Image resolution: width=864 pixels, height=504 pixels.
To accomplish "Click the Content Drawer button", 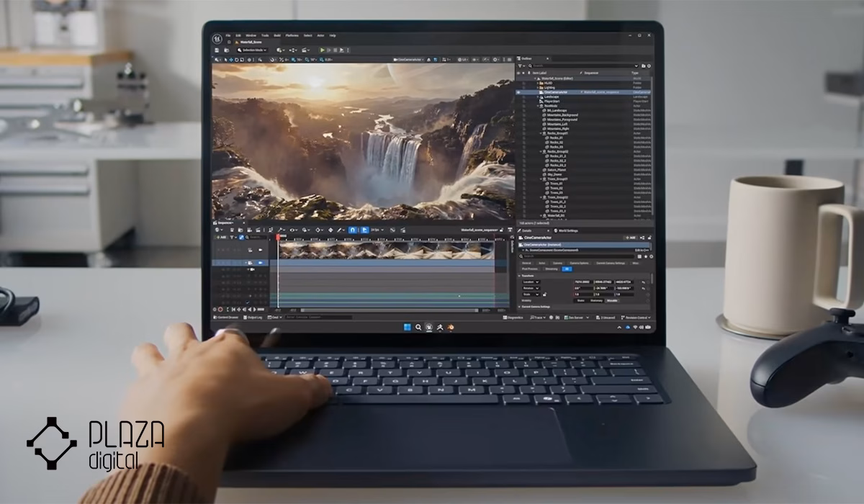I will tap(226, 317).
